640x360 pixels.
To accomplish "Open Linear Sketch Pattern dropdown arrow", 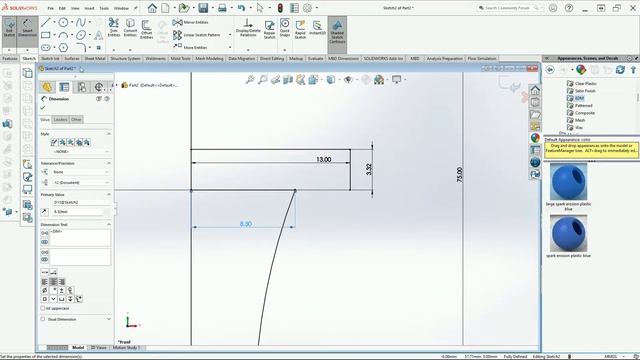I will click(x=230, y=35).
